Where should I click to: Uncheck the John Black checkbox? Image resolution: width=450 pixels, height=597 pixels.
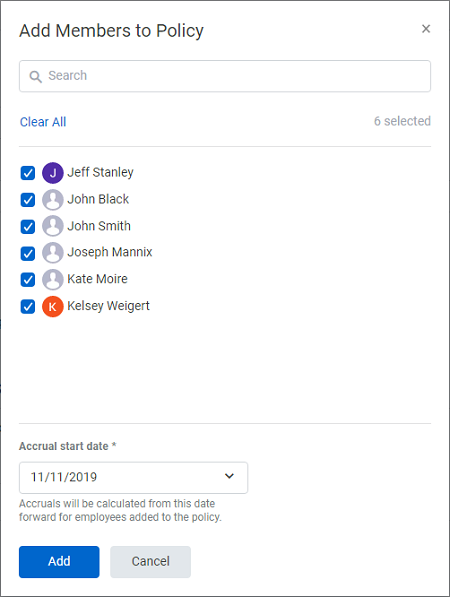(x=28, y=200)
